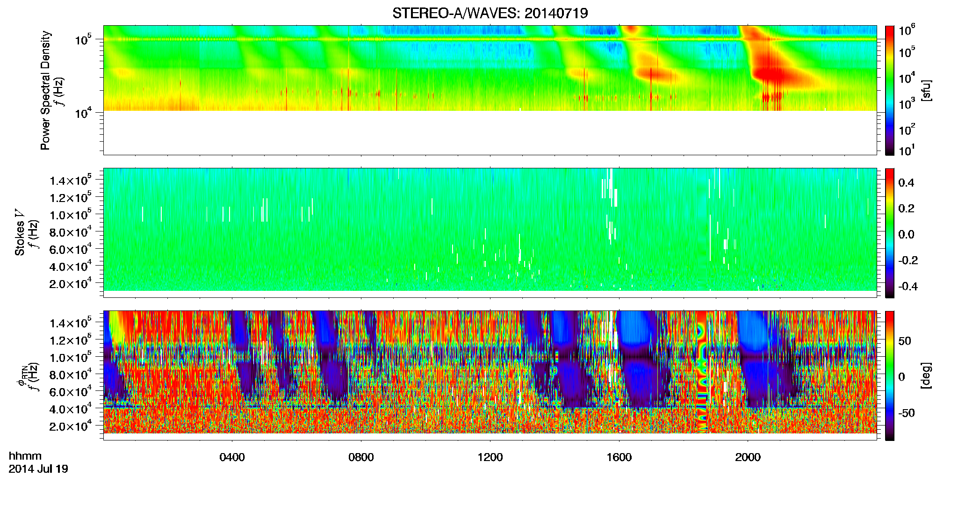
Task: Click the 0400 time axis label
Action: (x=232, y=457)
